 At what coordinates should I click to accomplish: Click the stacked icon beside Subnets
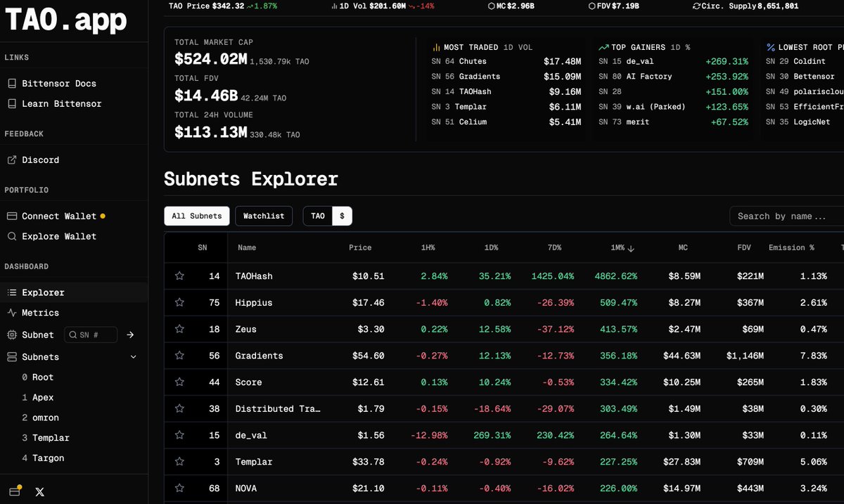(12, 357)
